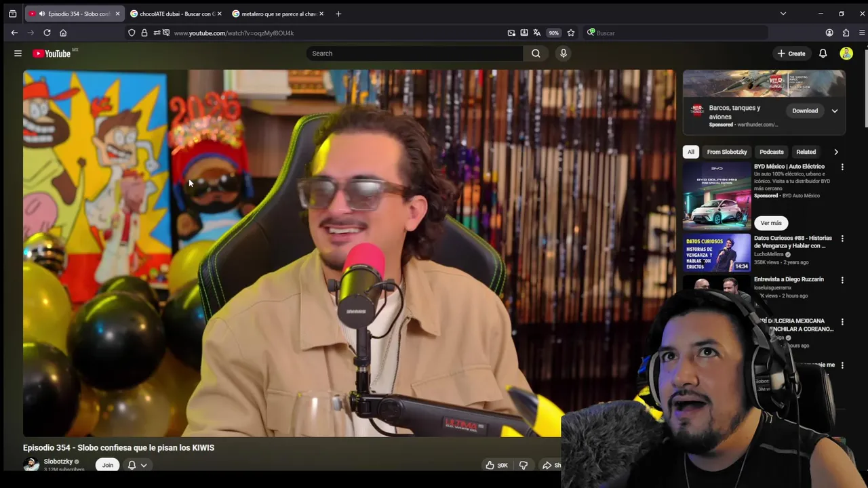Select the From Slobotzky chip
This screenshot has height=488, width=868.
(727, 152)
